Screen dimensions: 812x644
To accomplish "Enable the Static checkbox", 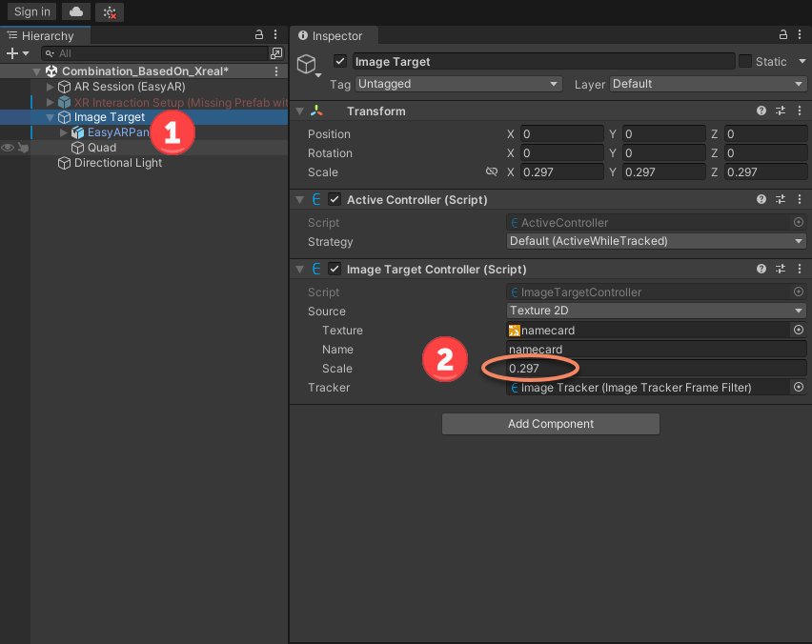I will click(x=745, y=62).
